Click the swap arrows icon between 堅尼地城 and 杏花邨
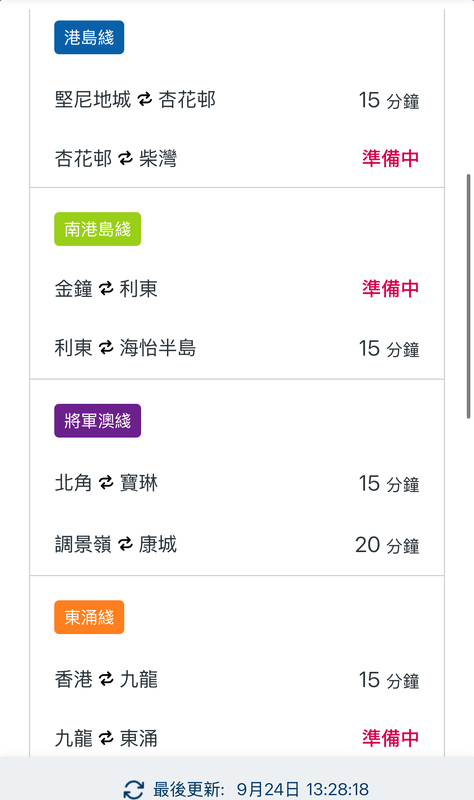474x800 pixels. click(145, 99)
